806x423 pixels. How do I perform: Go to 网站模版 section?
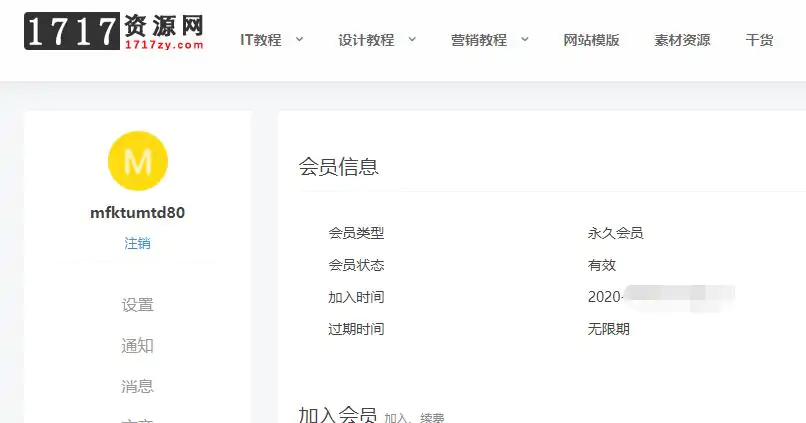click(591, 40)
